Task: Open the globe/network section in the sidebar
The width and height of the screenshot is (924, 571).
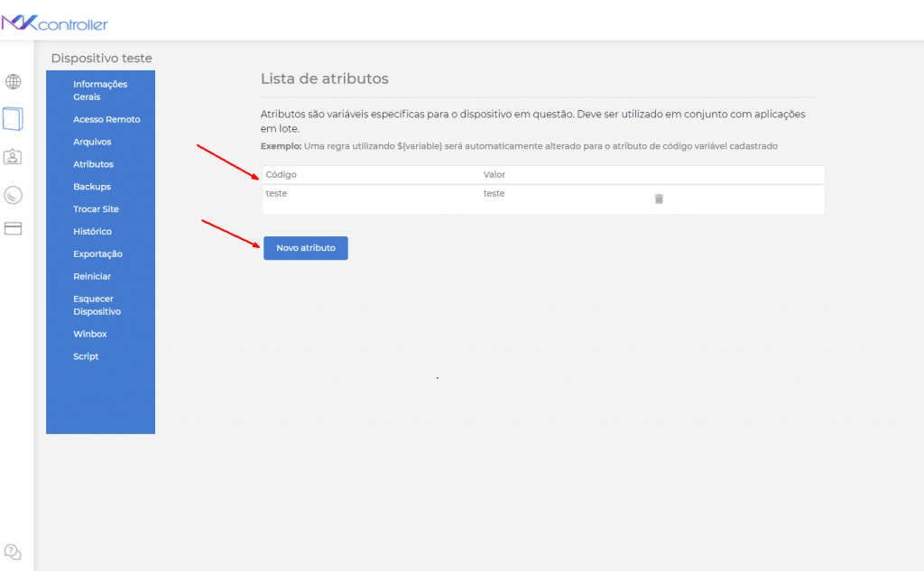Action: [x=13, y=81]
